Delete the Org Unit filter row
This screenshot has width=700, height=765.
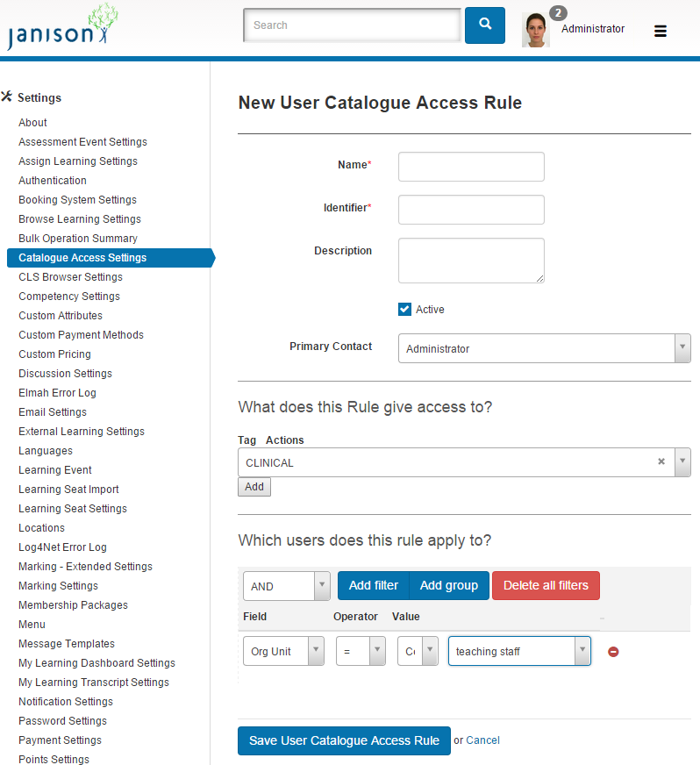[x=613, y=651]
